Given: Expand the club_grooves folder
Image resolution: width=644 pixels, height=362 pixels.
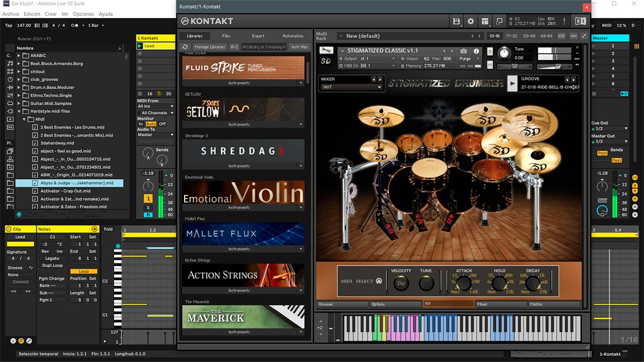Looking at the screenshot, I should click(19, 79).
